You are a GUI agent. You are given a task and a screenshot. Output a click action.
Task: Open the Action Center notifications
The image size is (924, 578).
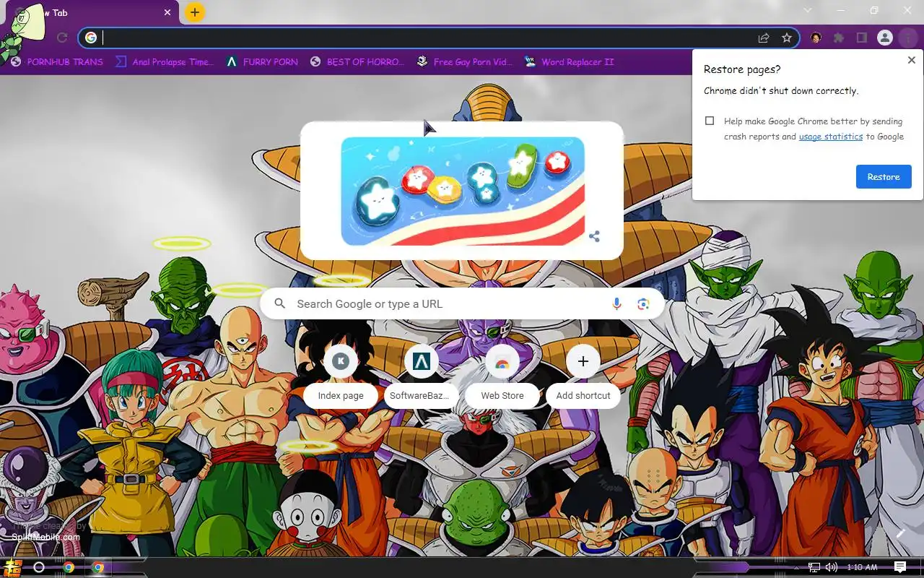pyautogui.click(x=900, y=567)
